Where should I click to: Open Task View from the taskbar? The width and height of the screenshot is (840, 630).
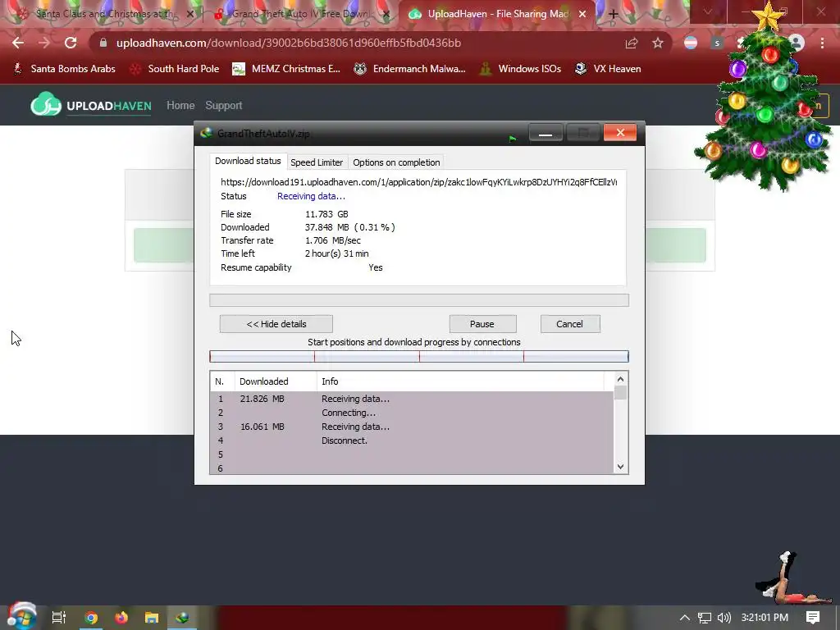(x=58, y=618)
